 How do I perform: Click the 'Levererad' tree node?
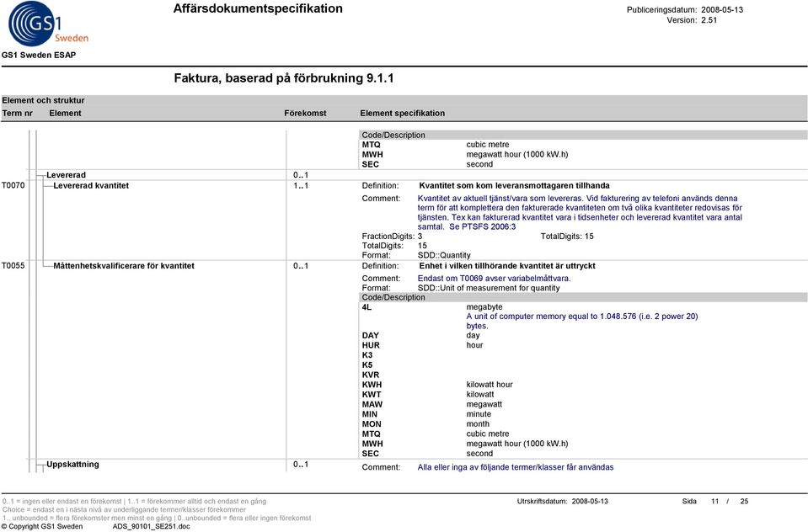click(66, 175)
